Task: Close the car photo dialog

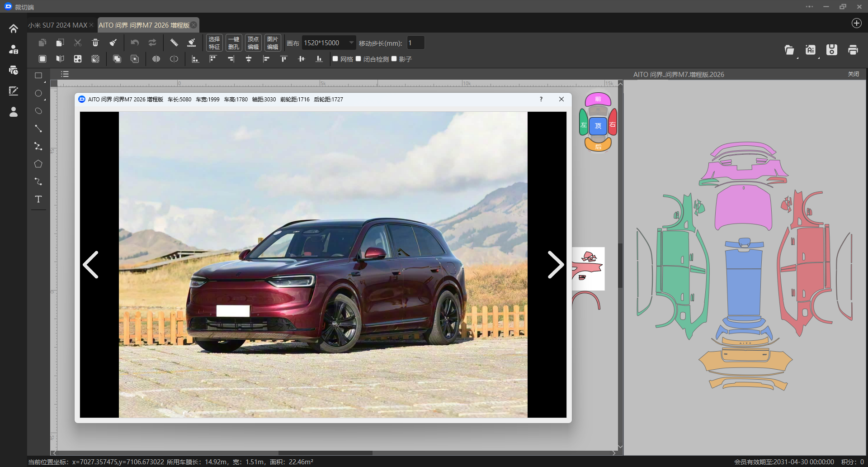Action: click(561, 99)
